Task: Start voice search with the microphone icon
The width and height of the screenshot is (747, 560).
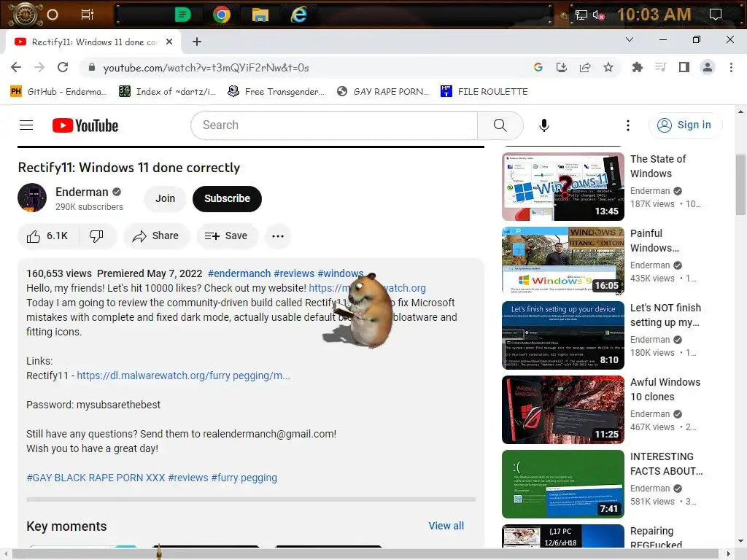Action: [543, 125]
